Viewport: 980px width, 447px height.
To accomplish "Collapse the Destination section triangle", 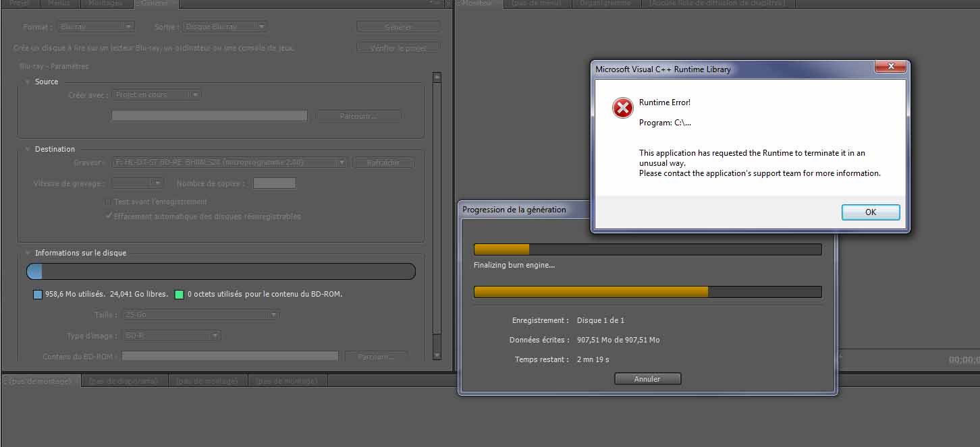I will tap(27, 149).
